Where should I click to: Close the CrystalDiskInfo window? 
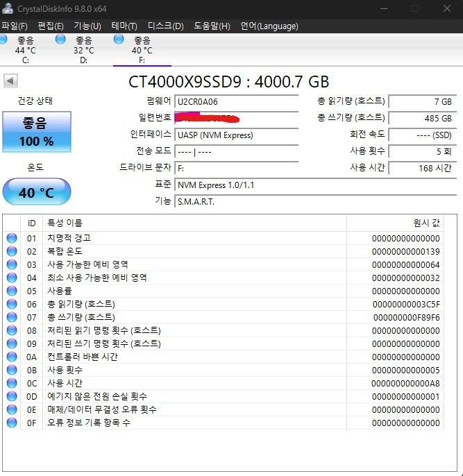[x=446, y=8]
